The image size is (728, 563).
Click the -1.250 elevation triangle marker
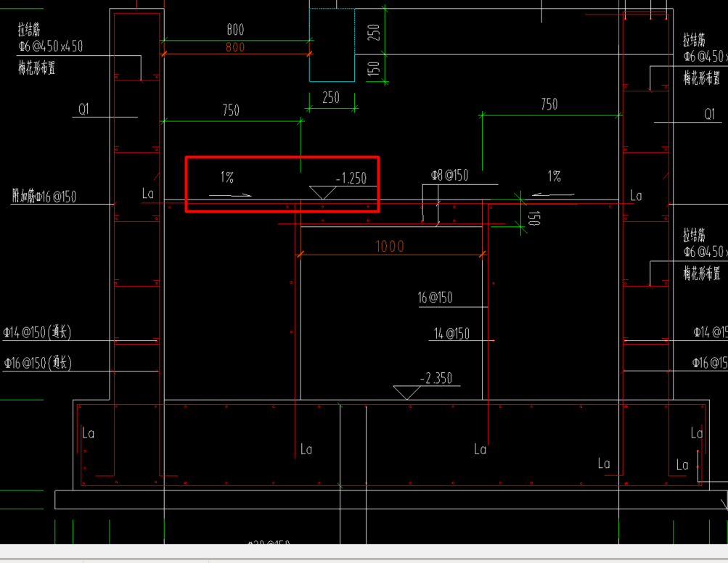[x=323, y=192]
